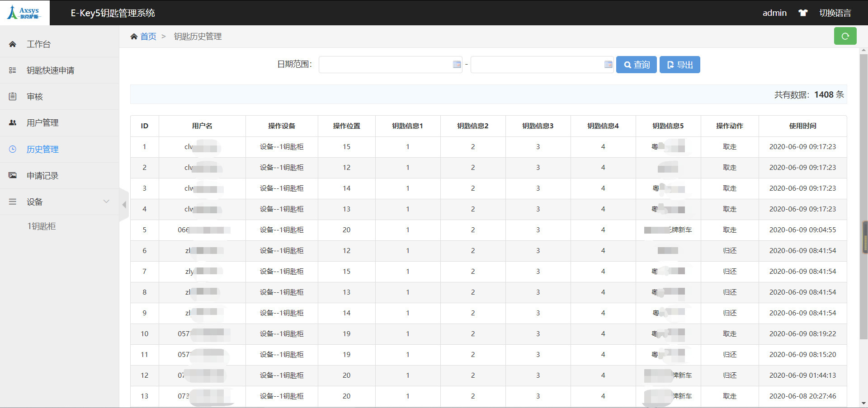Expand the 设备 menu chevron
868x408 pixels.
coord(106,202)
